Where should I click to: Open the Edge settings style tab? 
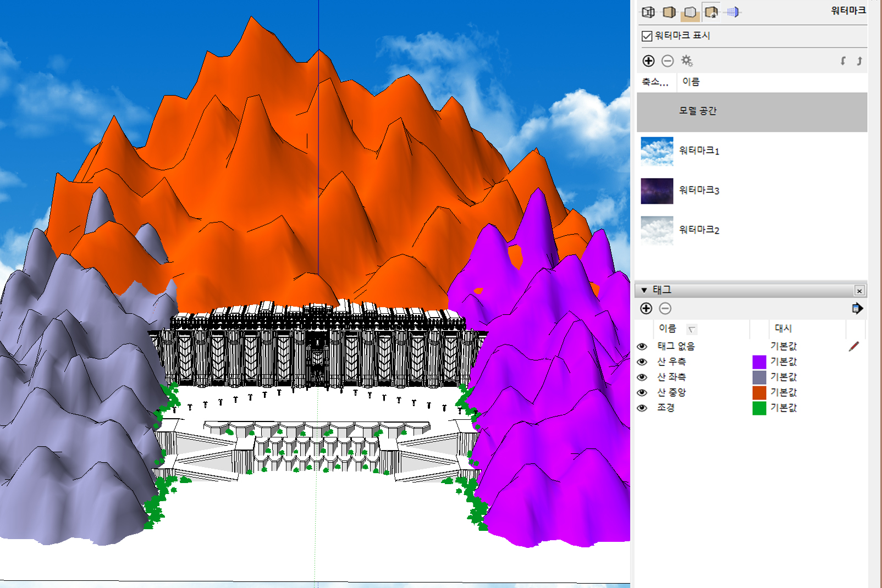(x=648, y=12)
